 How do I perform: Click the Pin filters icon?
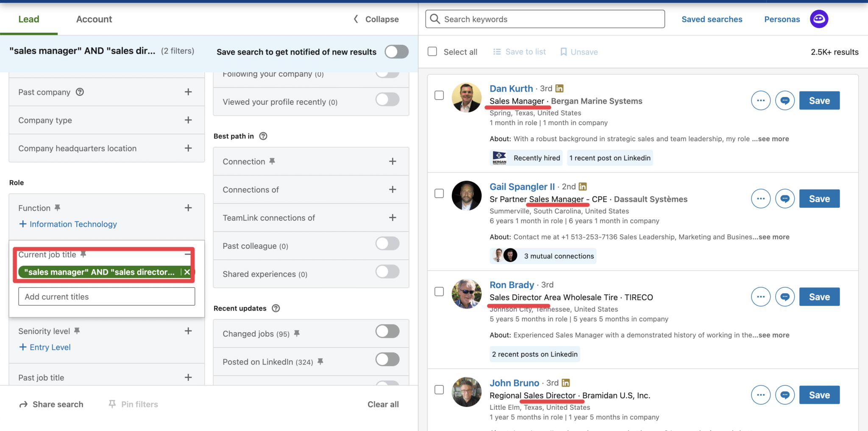click(112, 404)
